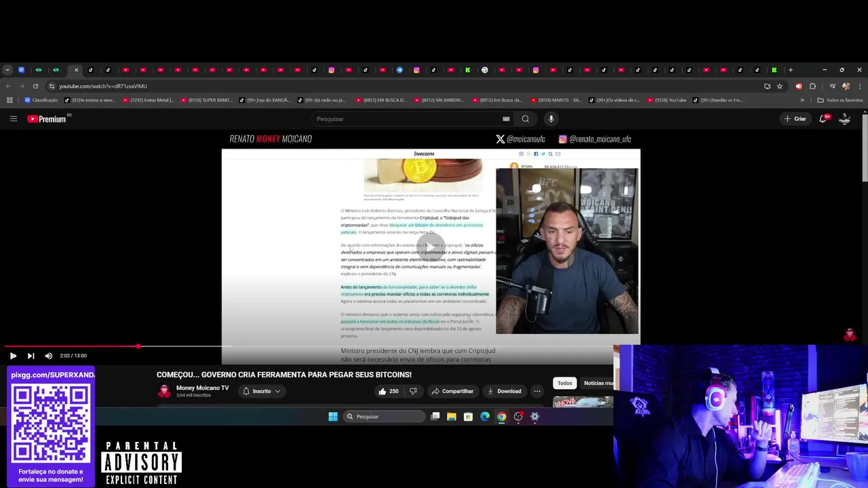Reload the page in Chrome
868x488 pixels.
click(x=35, y=86)
